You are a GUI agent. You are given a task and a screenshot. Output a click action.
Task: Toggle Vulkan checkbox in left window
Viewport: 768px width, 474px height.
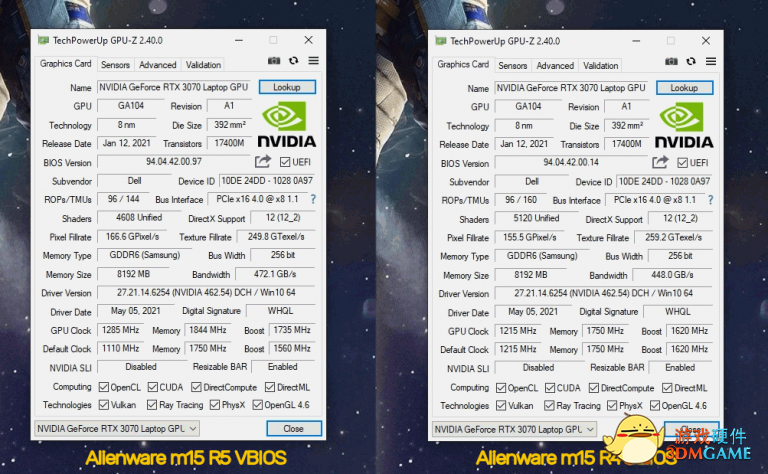point(103,404)
